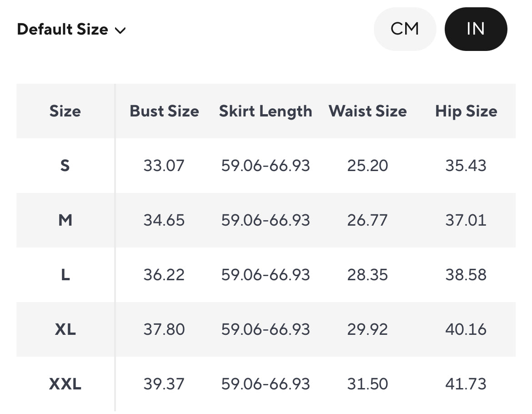Click hip value 40.16 for size XL
The width and height of the screenshot is (532, 414).
click(466, 329)
